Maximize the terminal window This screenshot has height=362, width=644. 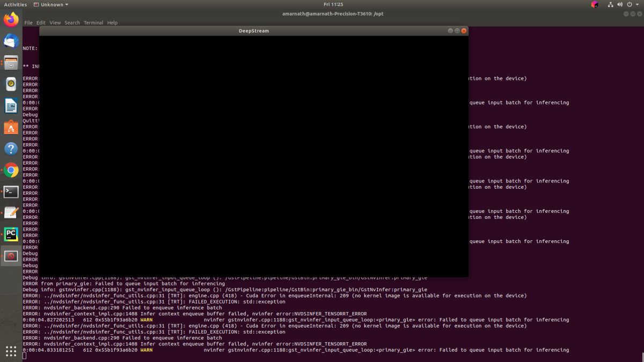pos(632,13)
